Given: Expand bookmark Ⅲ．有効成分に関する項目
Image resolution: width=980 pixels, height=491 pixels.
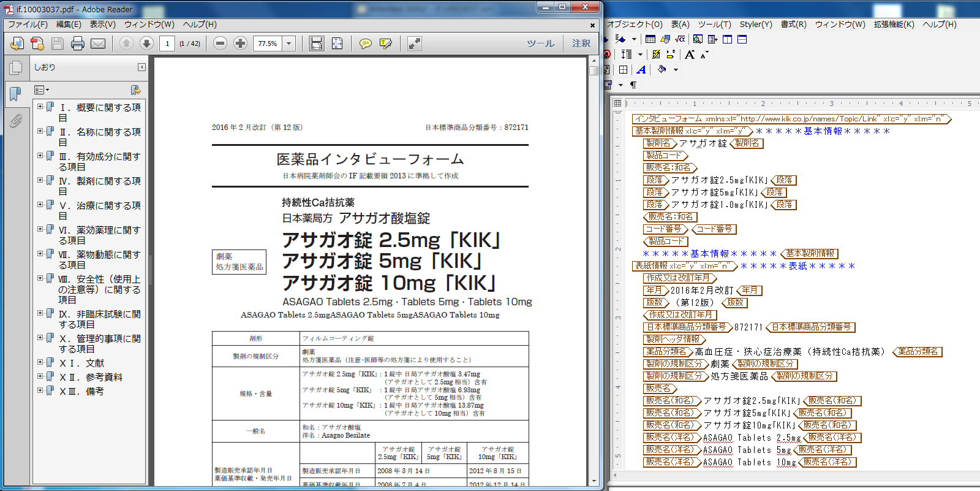Looking at the screenshot, I should point(40,156).
